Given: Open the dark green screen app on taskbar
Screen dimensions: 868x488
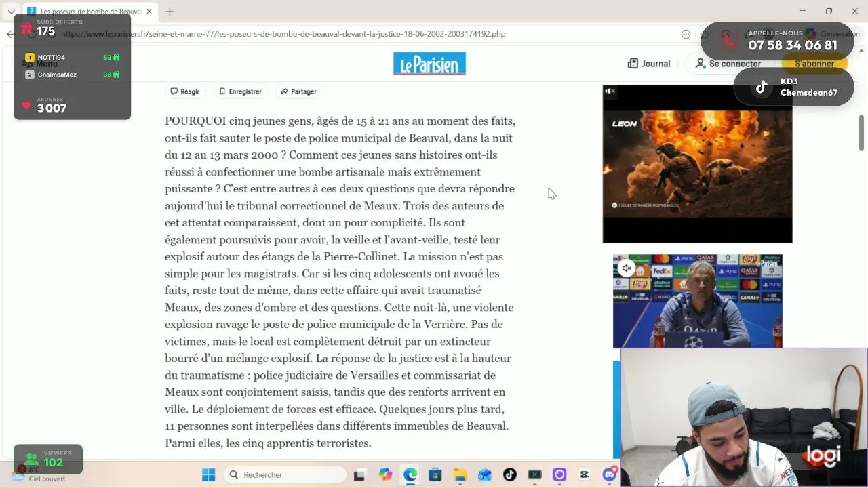Looking at the screenshot, I should [535, 474].
